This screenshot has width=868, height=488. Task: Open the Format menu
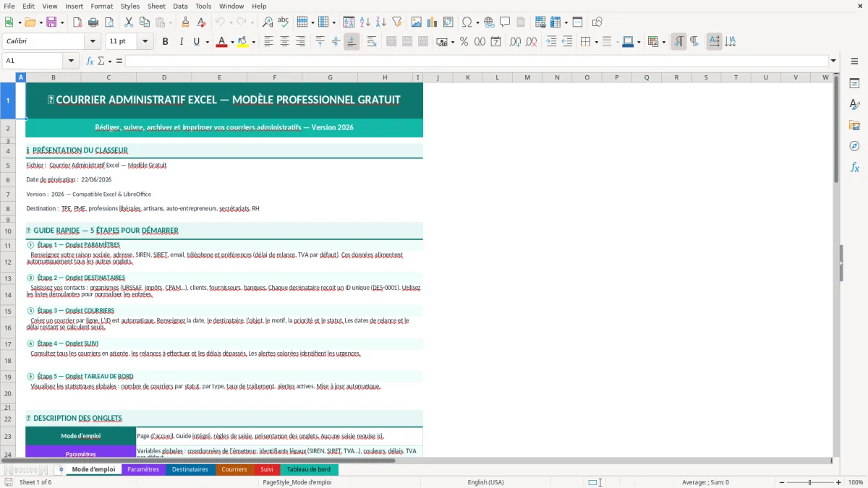(101, 6)
